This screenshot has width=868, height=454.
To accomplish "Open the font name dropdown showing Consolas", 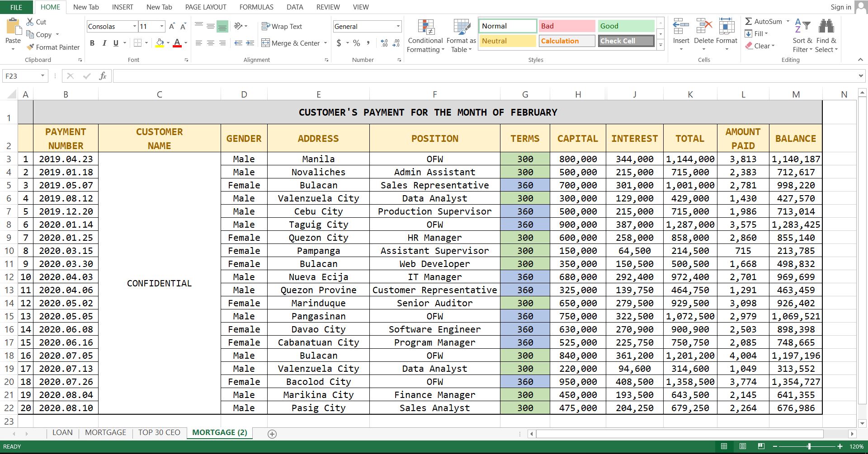I will coord(134,26).
